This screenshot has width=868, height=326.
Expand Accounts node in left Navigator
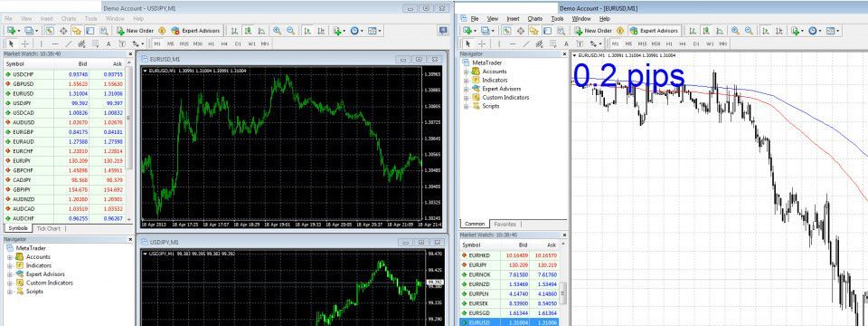(9, 257)
